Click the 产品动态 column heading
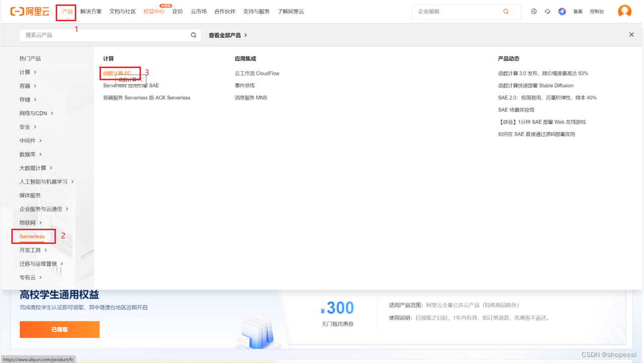This screenshot has height=363, width=644. (x=509, y=59)
